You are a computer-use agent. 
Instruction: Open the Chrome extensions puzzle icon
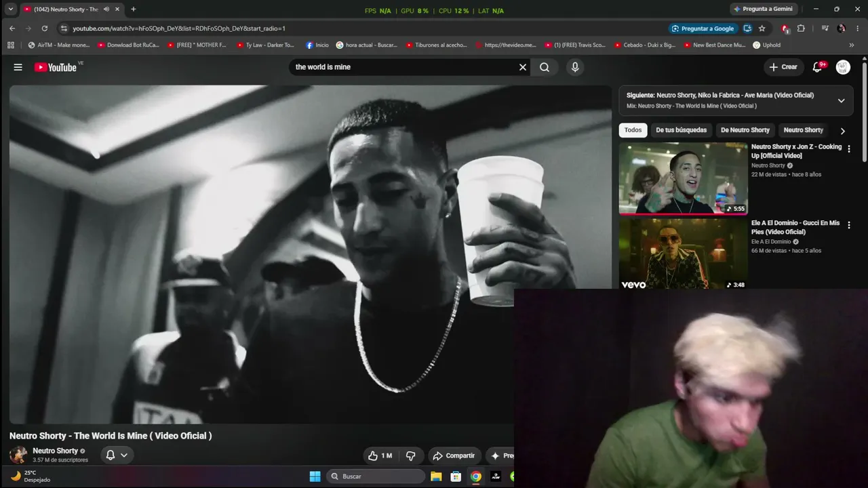click(x=801, y=28)
